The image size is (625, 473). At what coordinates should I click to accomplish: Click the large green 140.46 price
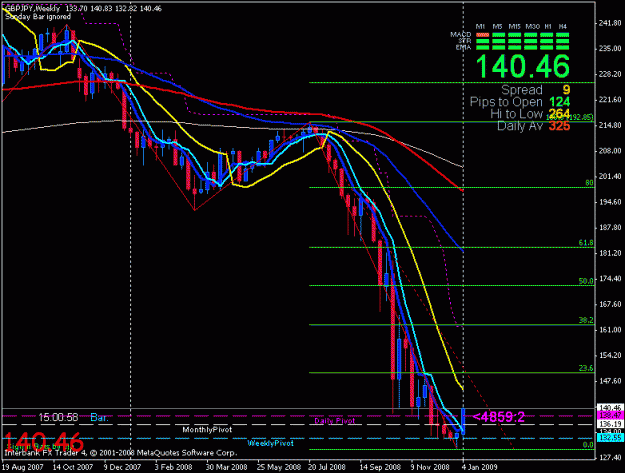[523, 66]
